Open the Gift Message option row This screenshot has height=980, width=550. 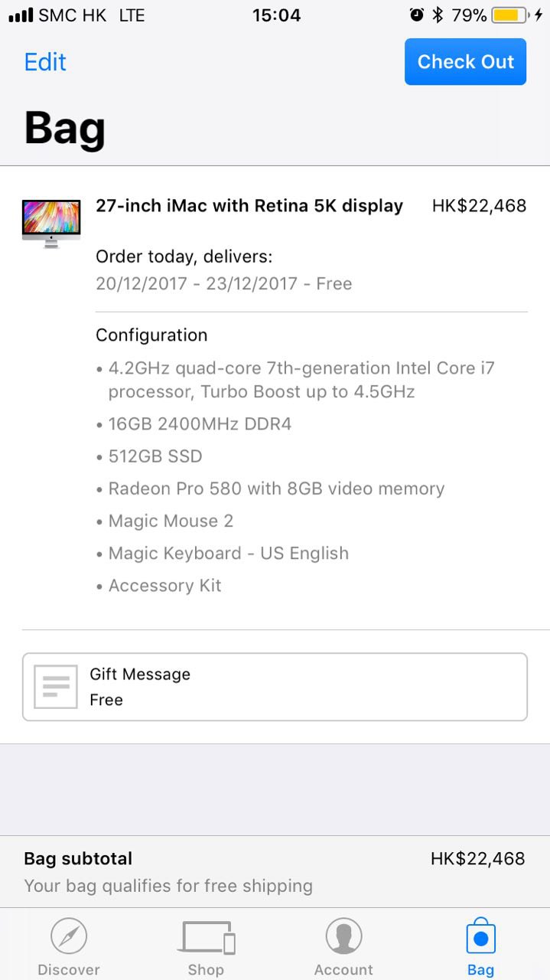click(x=275, y=687)
